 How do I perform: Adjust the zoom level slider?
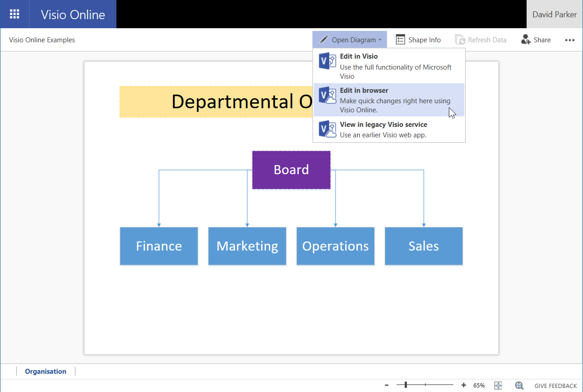[x=406, y=384]
